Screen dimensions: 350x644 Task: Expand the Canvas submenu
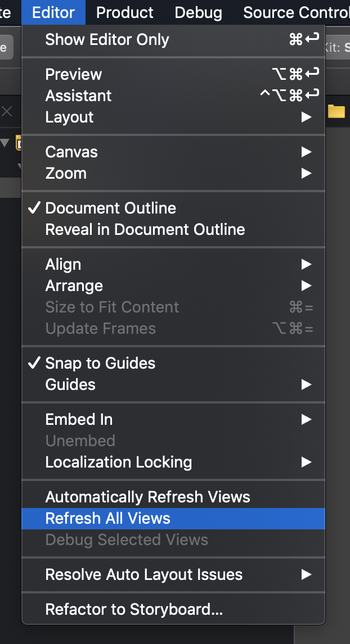173,152
